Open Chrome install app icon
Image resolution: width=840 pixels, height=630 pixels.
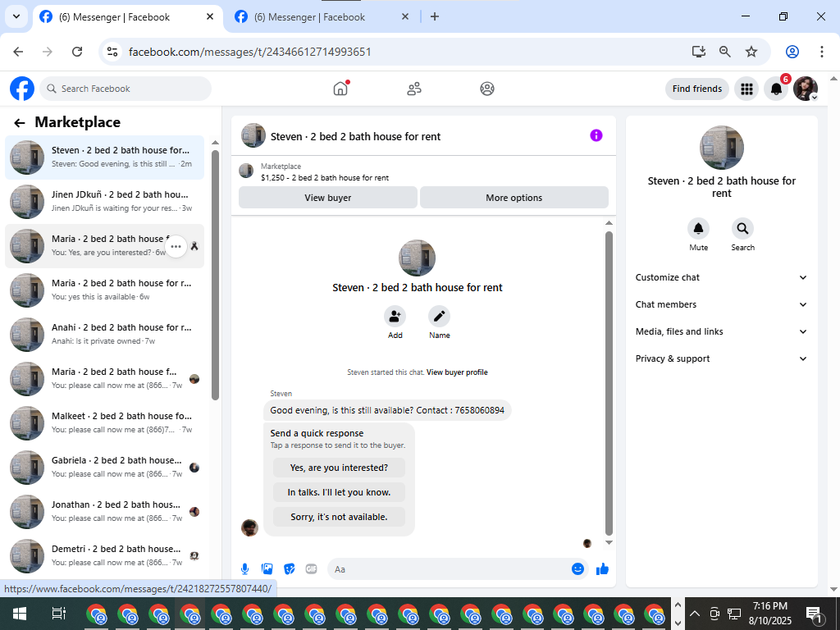tap(698, 52)
